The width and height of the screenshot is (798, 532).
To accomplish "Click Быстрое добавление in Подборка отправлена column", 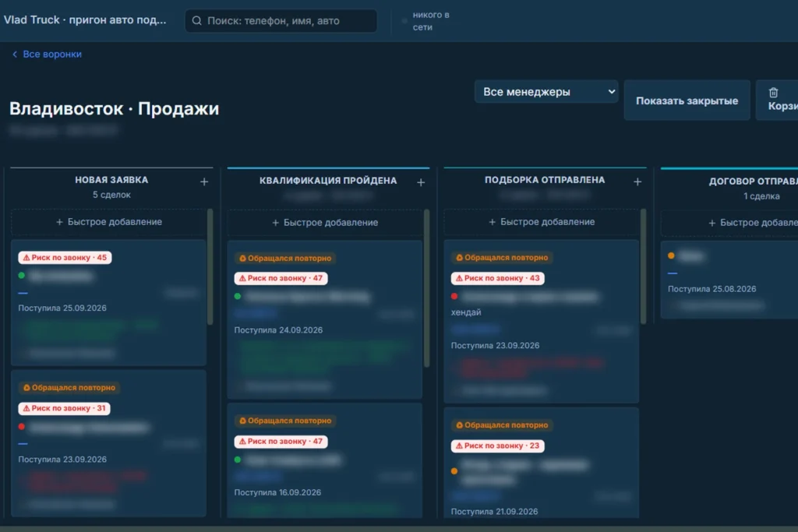I will tap(542, 222).
